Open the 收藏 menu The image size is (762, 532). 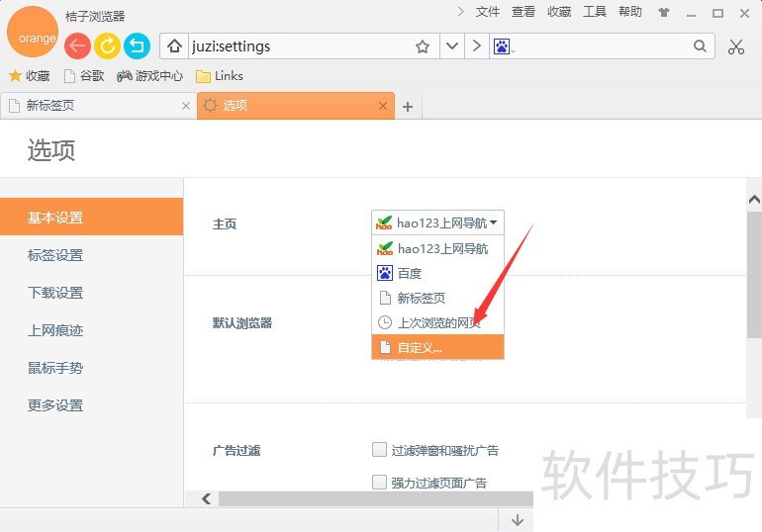(559, 12)
